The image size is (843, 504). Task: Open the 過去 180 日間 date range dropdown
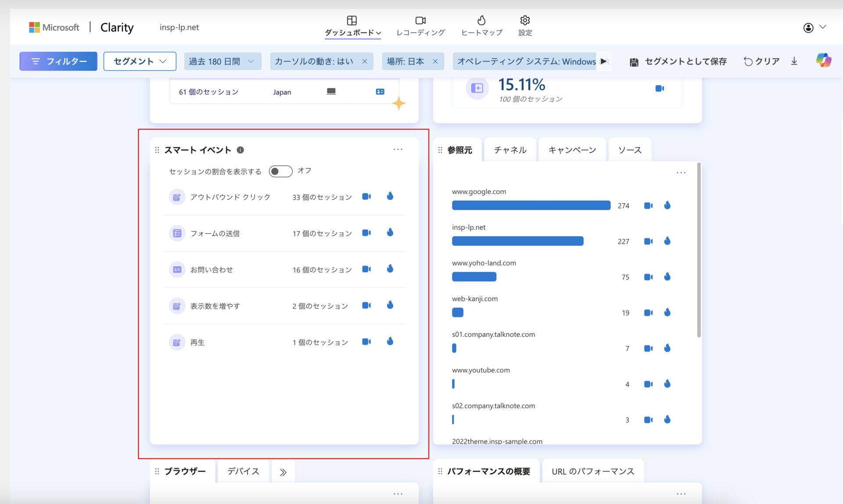(223, 61)
